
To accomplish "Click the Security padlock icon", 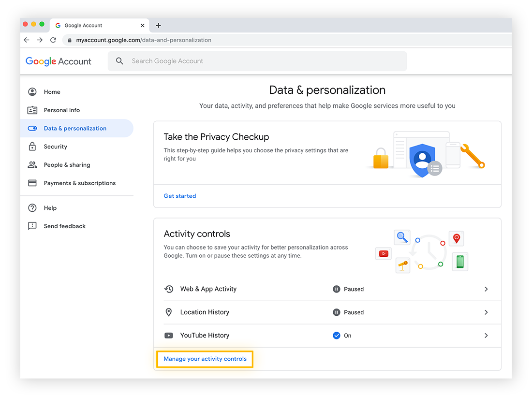I will tap(32, 147).
